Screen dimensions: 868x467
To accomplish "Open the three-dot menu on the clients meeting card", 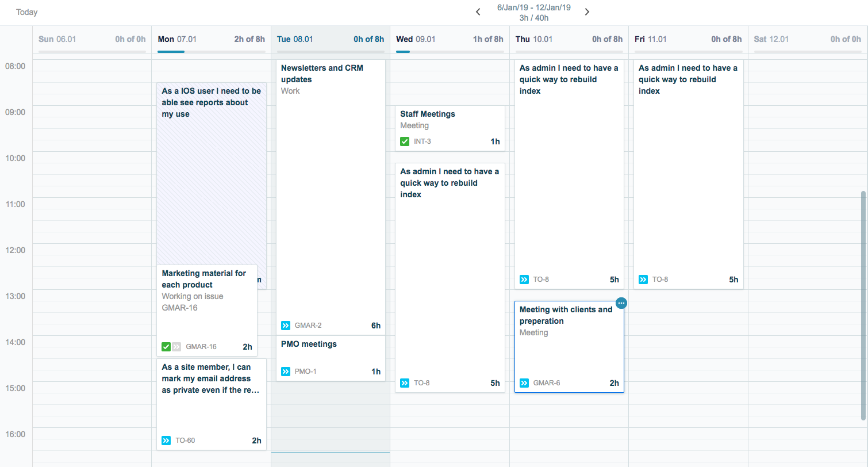I will [x=621, y=303].
